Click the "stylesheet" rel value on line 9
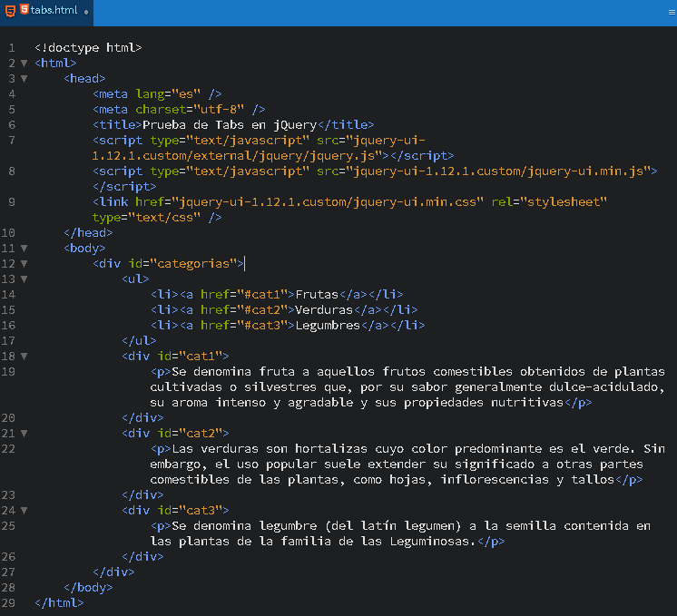677x616 pixels. click(564, 202)
